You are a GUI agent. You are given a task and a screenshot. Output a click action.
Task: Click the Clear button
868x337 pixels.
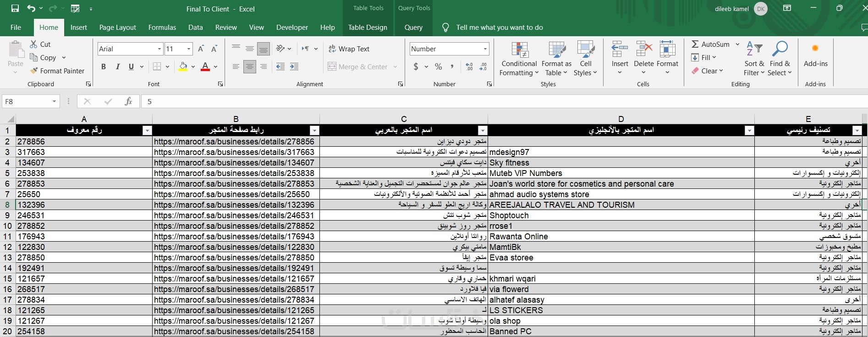707,71
